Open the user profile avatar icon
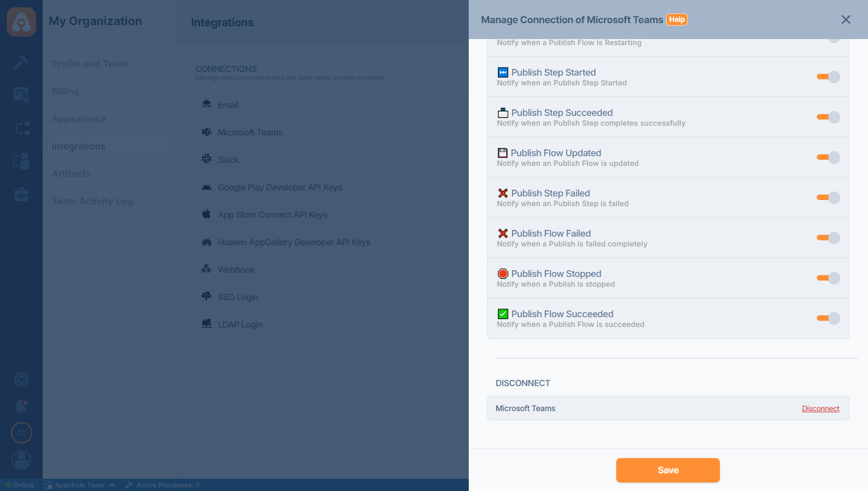This screenshot has width=868, height=491. (x=21, y=460)
